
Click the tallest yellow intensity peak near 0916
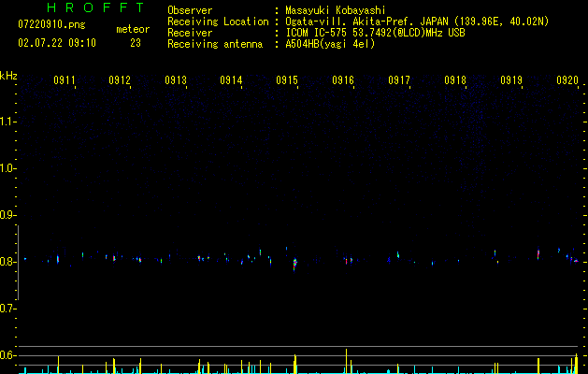346,361
